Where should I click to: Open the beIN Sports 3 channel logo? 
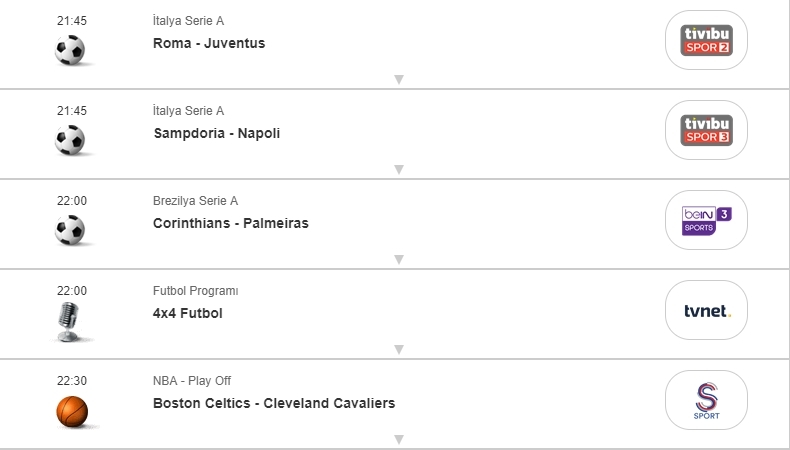(706, 220)
